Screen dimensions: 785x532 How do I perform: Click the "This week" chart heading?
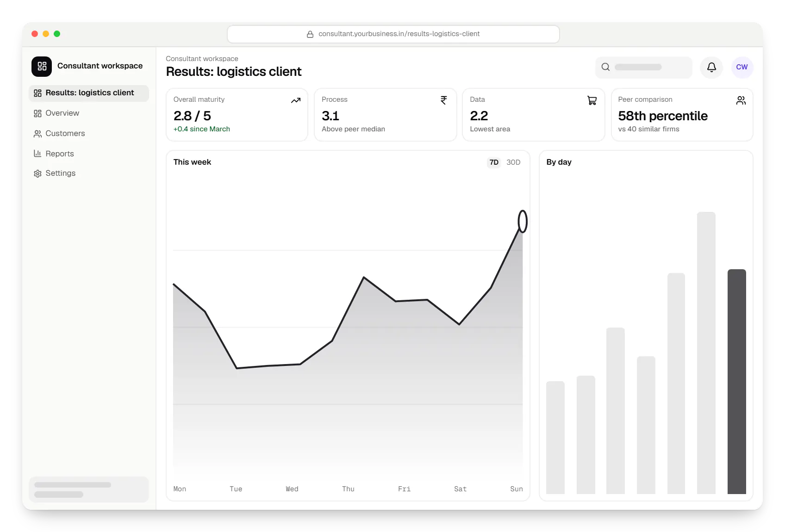point(192,162)
